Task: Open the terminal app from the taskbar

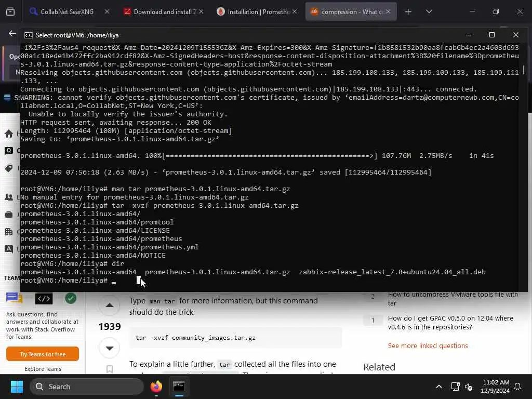Action: pos(179,387)
